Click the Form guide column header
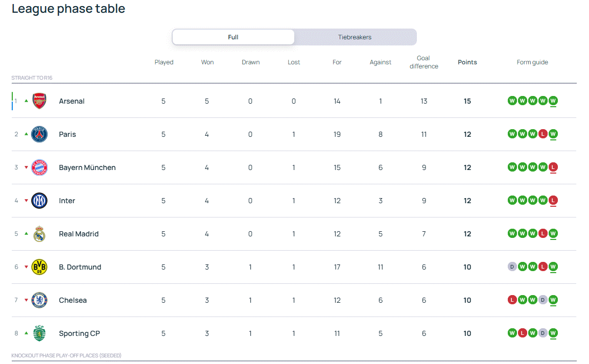 tap(532, 62)
